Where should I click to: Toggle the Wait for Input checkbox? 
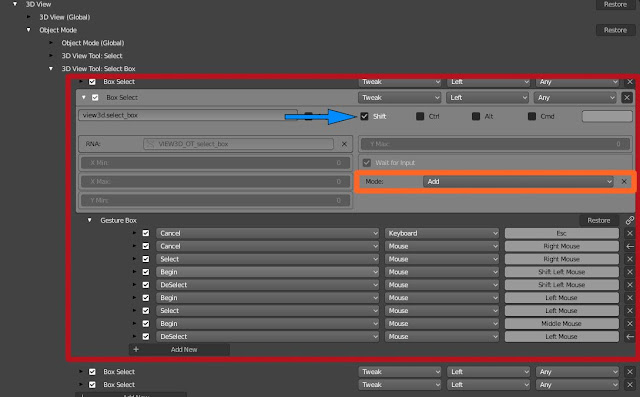[x=367, y=163]
